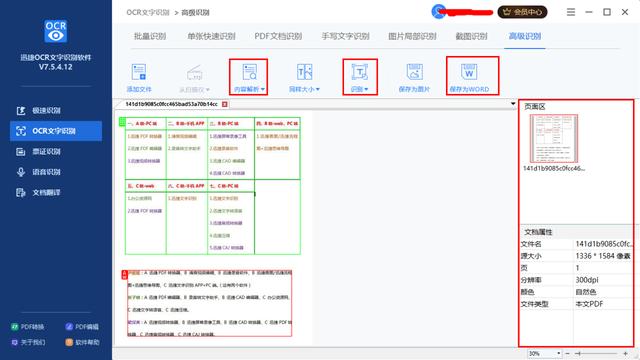The height and width of the screenshot is (360, 640).
Task: Select OCR文字识别 in the sidebar
Action: (x=56, y=131)
